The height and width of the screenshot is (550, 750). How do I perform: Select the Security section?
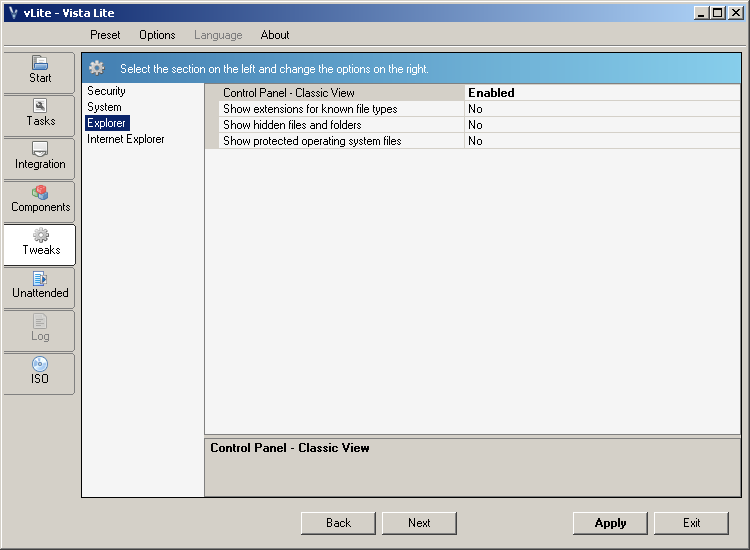coord(106,91)
